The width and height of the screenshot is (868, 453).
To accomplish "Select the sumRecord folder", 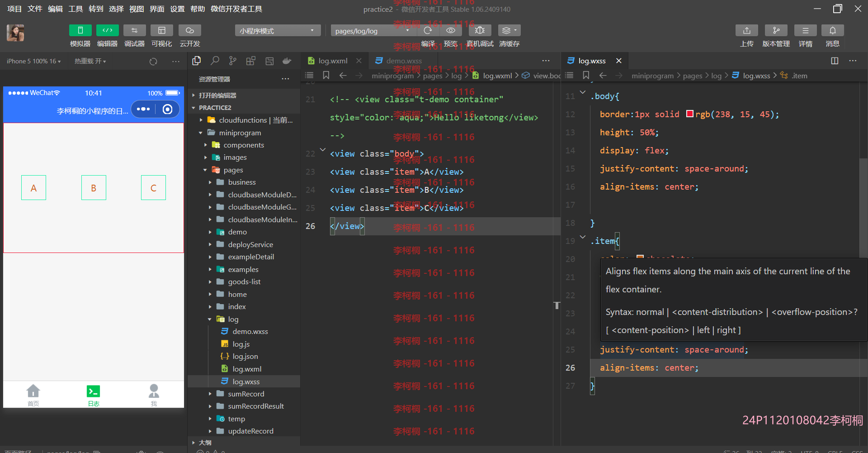I will [246, 394].
